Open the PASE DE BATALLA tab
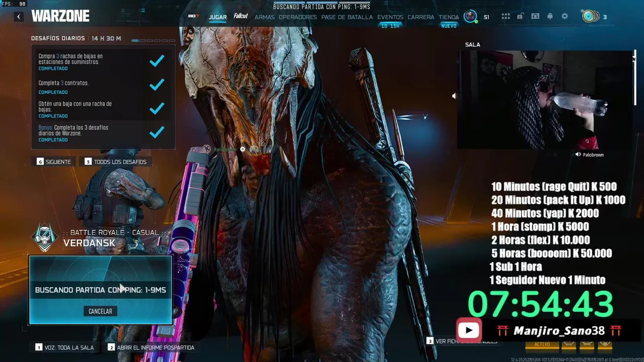Viewport: 644px width, 362px height. (347, 17)
